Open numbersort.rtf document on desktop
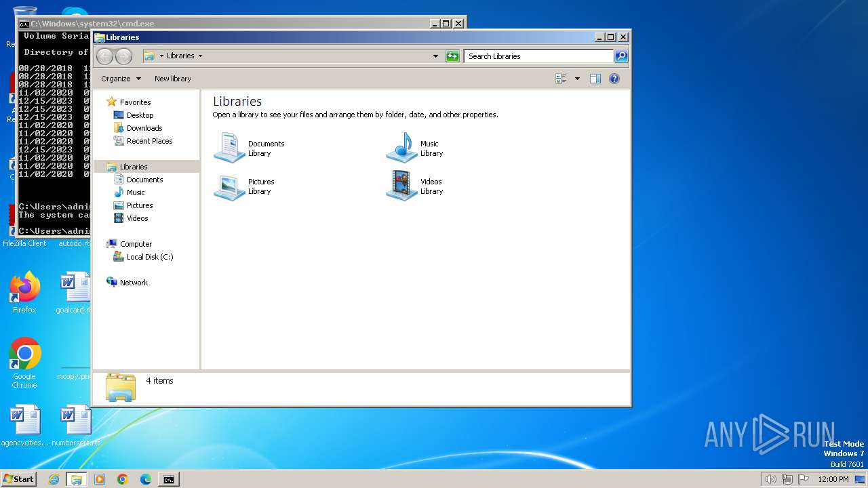Screen dimensions: 868x488 tap(75, 426)
